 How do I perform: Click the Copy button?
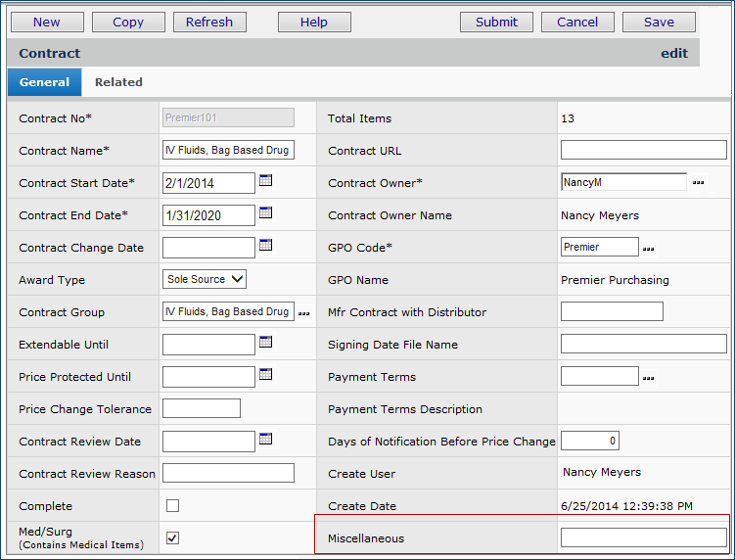128,22
